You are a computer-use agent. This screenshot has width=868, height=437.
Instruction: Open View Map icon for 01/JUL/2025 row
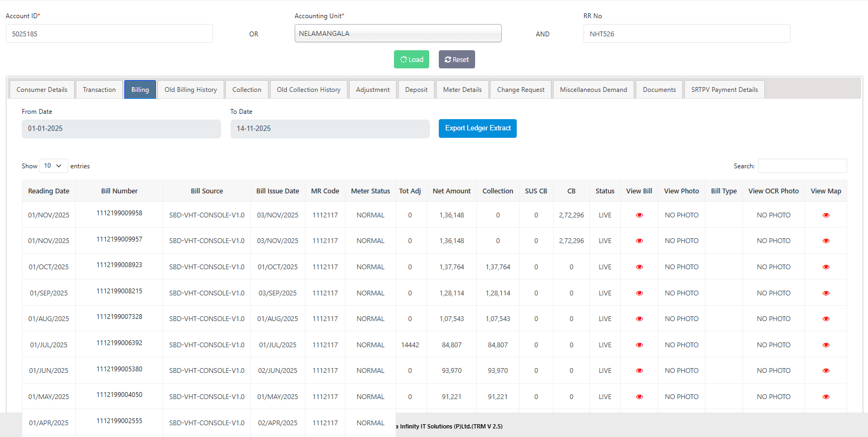826,345
